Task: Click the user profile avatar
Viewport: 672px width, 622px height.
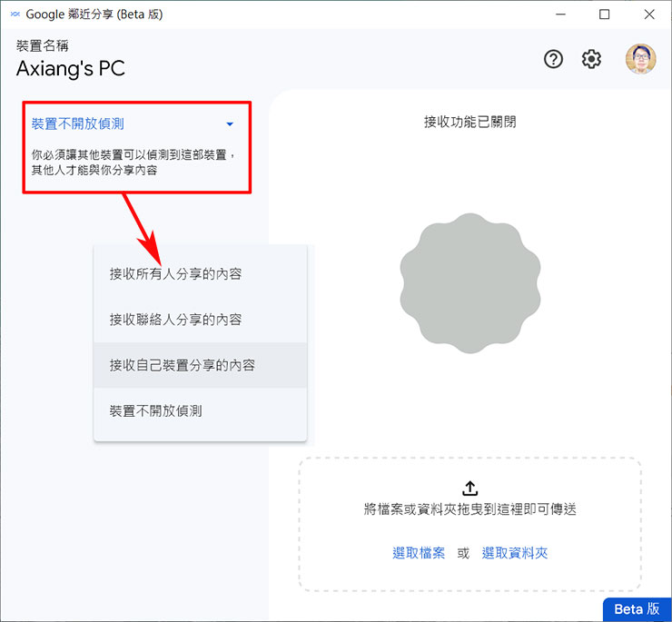Action: coord(641,59)
